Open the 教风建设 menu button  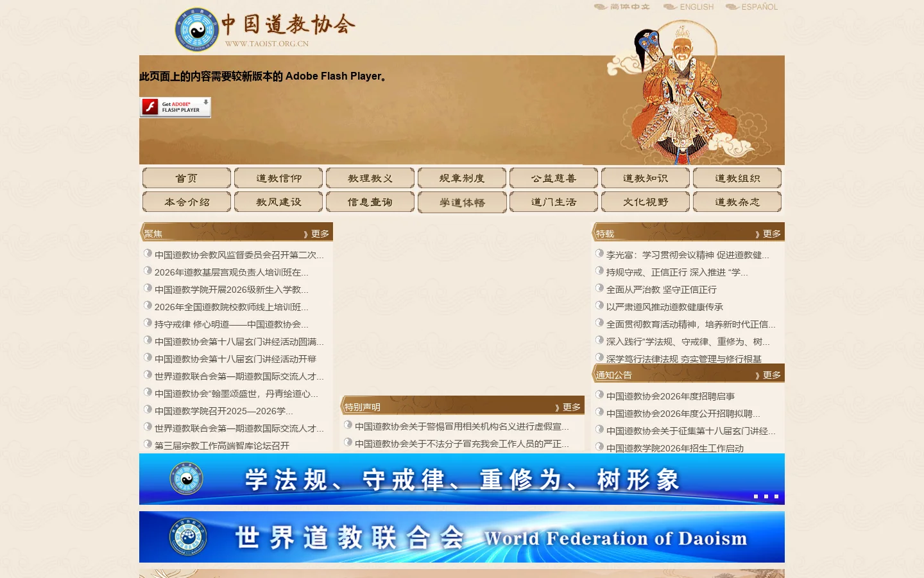point(278,202)
